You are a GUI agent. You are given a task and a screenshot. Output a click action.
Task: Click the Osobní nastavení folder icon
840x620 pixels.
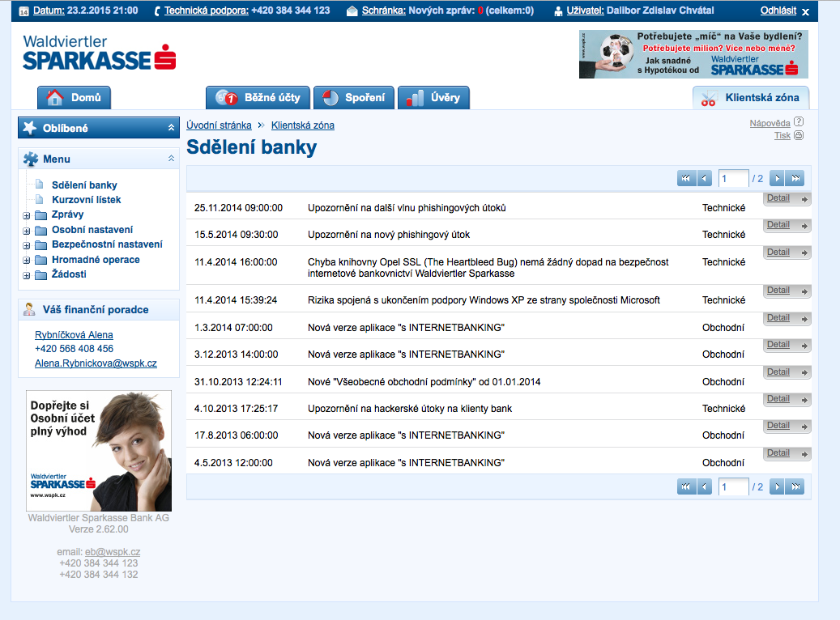[41, 230]
